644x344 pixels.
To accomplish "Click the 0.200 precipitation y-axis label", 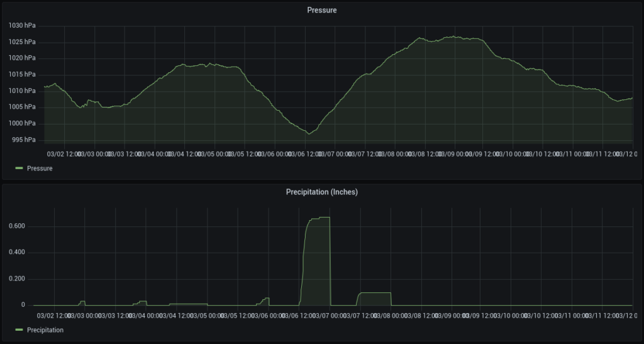I will (16, 279).
